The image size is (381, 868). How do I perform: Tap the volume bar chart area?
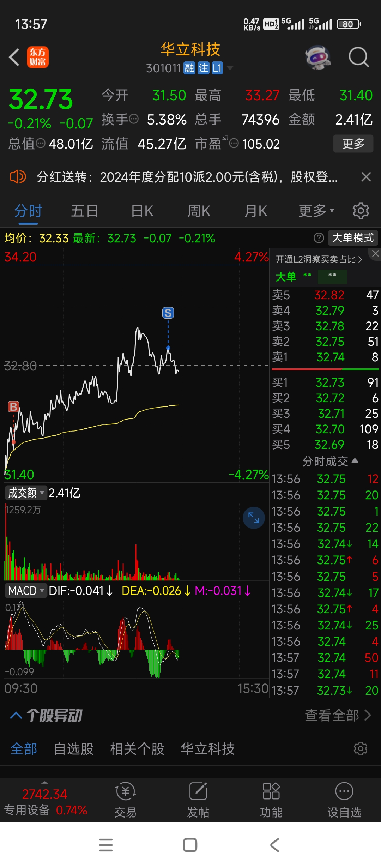(x=136, y=542)
